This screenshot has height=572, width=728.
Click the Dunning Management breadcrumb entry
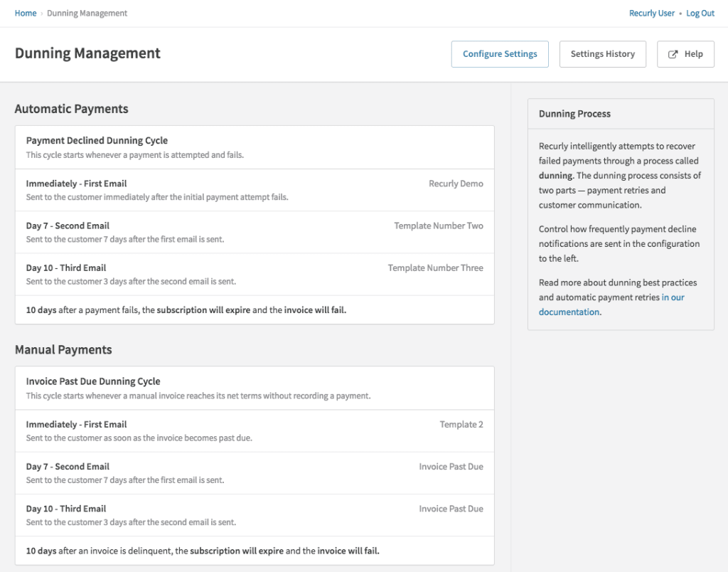[x=87, y=13]
